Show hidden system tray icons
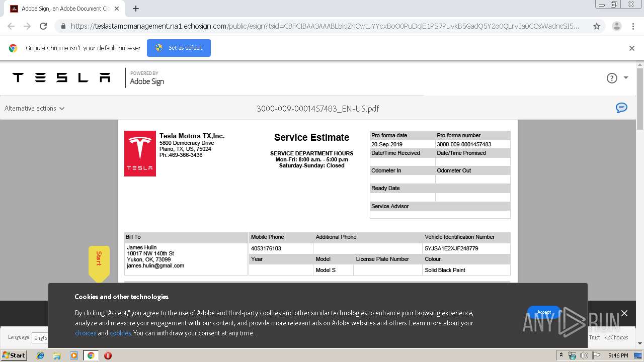 [x=560, y=355]
